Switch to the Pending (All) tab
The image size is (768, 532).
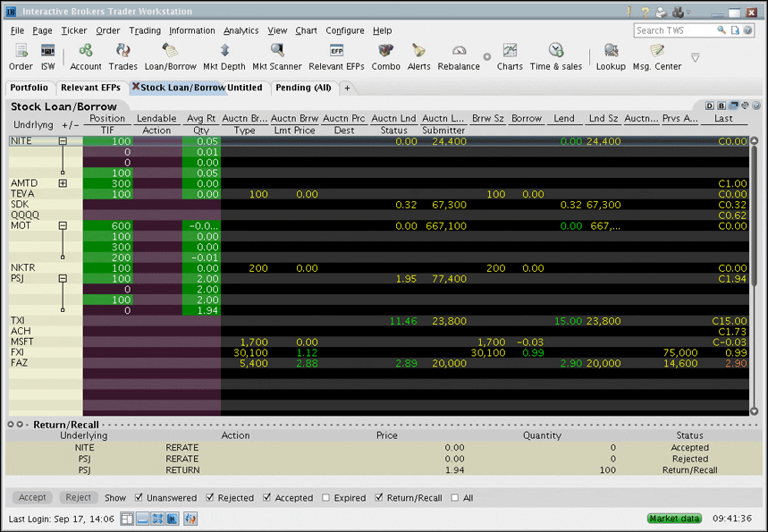click(304, 88)
